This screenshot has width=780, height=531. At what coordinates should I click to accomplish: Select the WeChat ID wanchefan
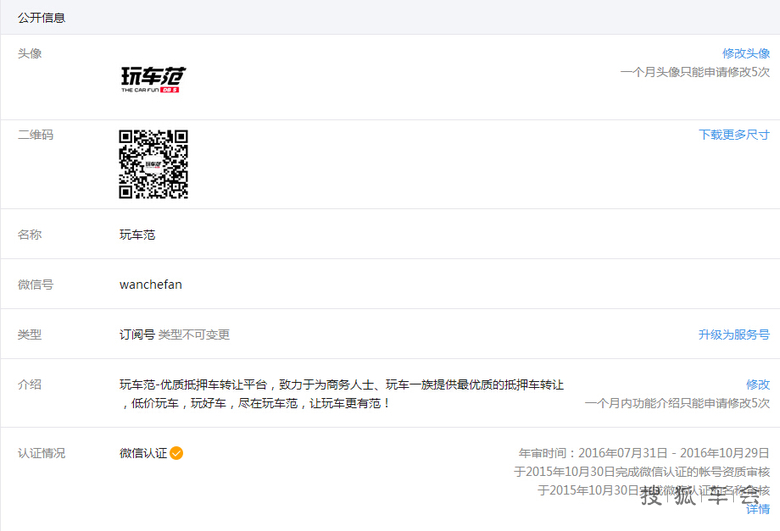coord(151,285)
